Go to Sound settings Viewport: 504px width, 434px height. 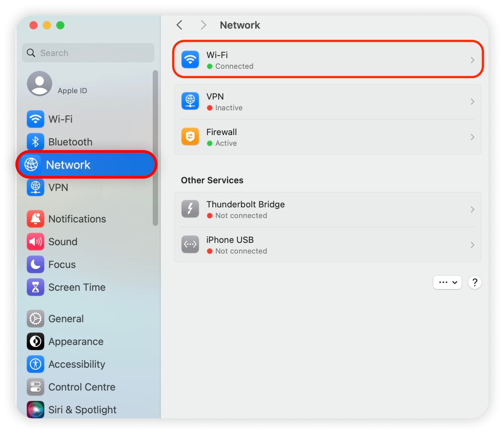[63, 242]
